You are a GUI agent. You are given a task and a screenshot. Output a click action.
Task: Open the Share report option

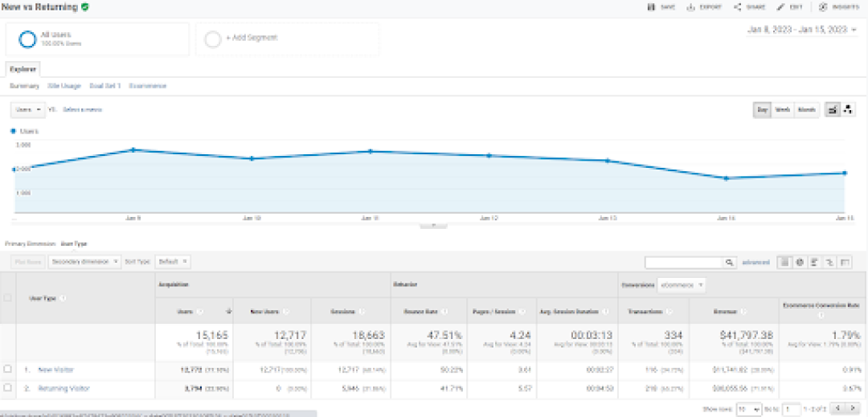coord(737,7)
